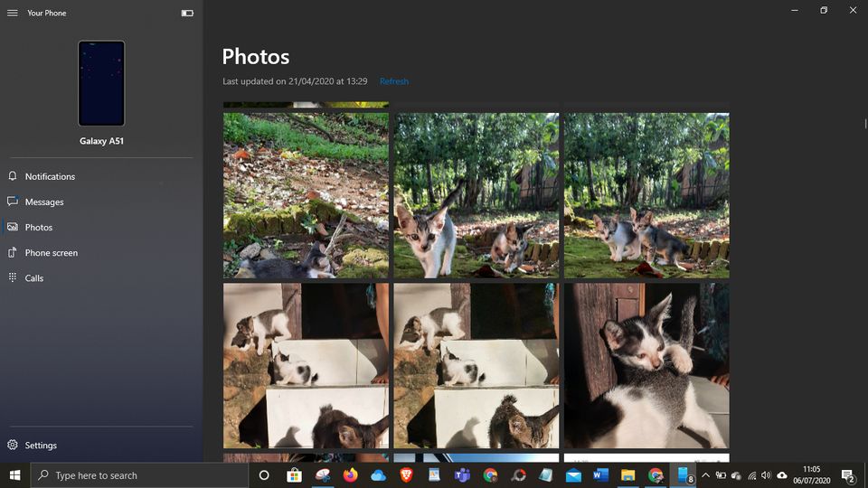Click the photos vertical scrollbar

click(x=864, y=124)
